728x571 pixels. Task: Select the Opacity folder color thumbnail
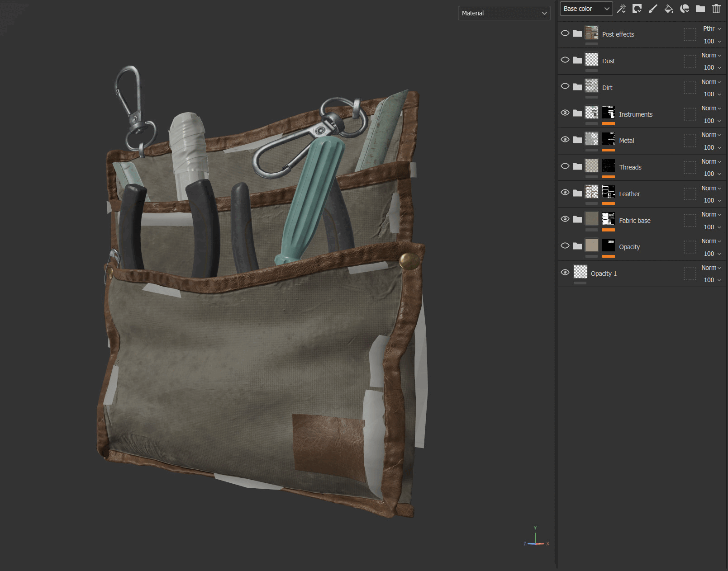[592, 245]
